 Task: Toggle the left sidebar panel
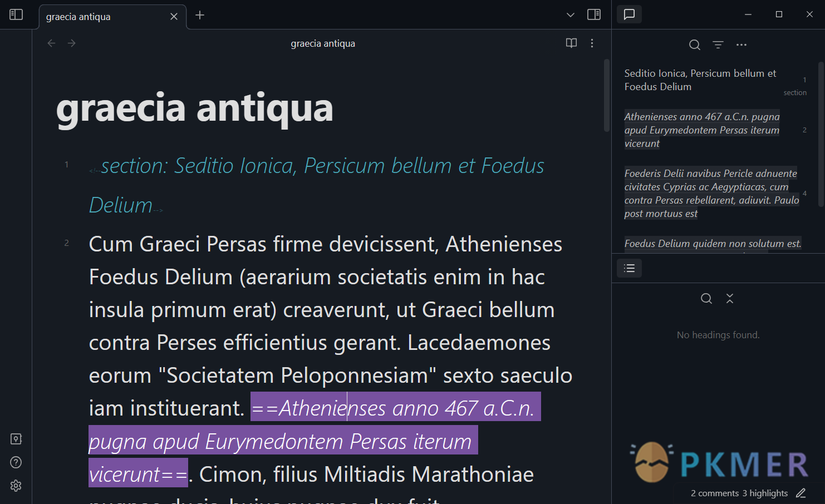click(16, 14)
